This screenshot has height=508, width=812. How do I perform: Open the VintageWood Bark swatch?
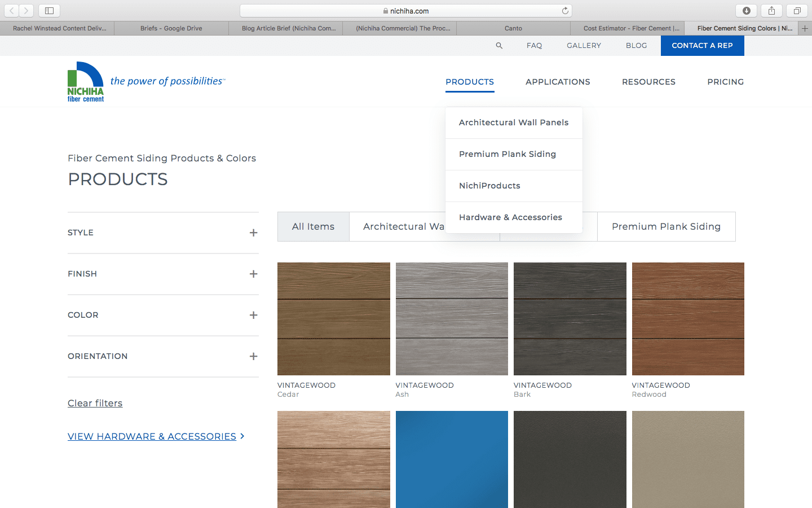tap(570, 319)
